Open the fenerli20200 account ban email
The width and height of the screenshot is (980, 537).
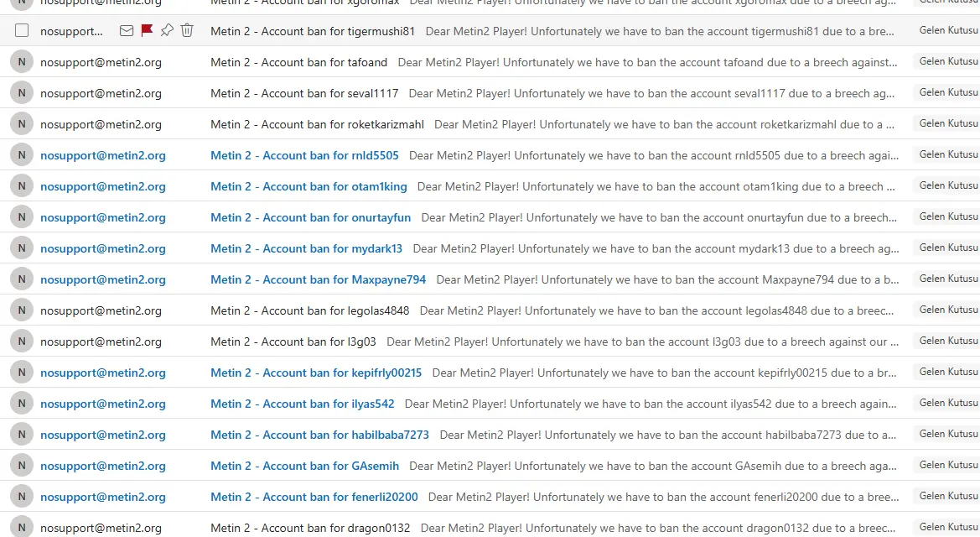[x=314, y=497]
